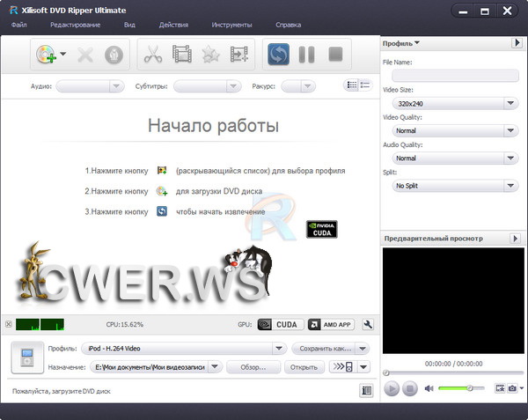
Task: Click the star effects icon
Action: point(210,55)
